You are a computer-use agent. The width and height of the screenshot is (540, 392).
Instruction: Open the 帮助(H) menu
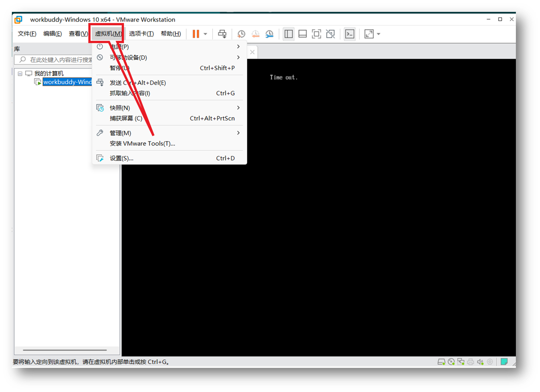(171, 34)
